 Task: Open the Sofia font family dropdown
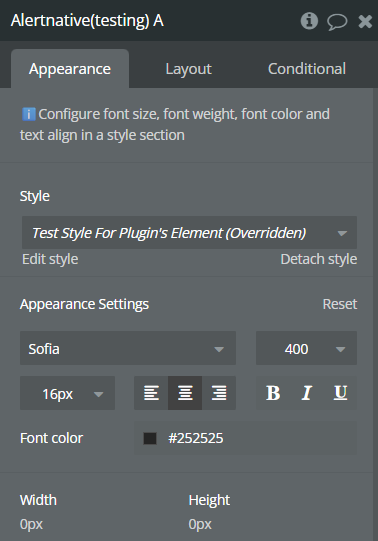(x=128, y=348)
